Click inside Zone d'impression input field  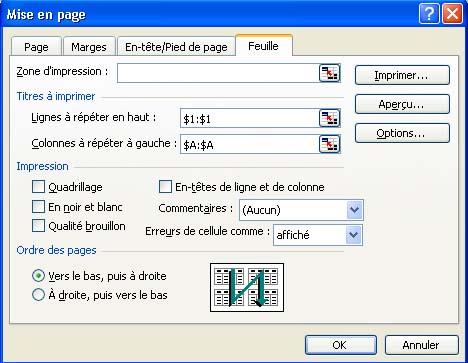click(218, 73)
